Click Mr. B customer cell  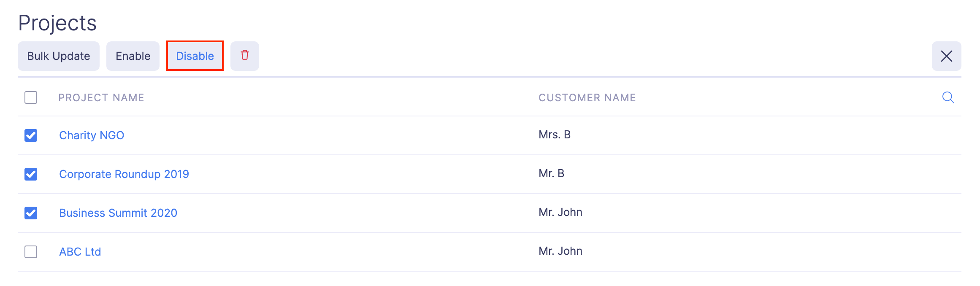pyautogui.click(x=551, y=173)
